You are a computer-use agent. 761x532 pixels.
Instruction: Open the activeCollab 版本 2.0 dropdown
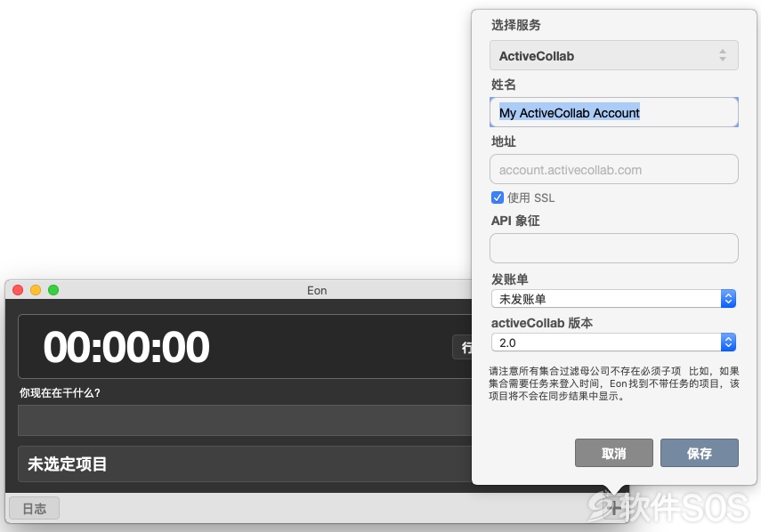[614, 343]
